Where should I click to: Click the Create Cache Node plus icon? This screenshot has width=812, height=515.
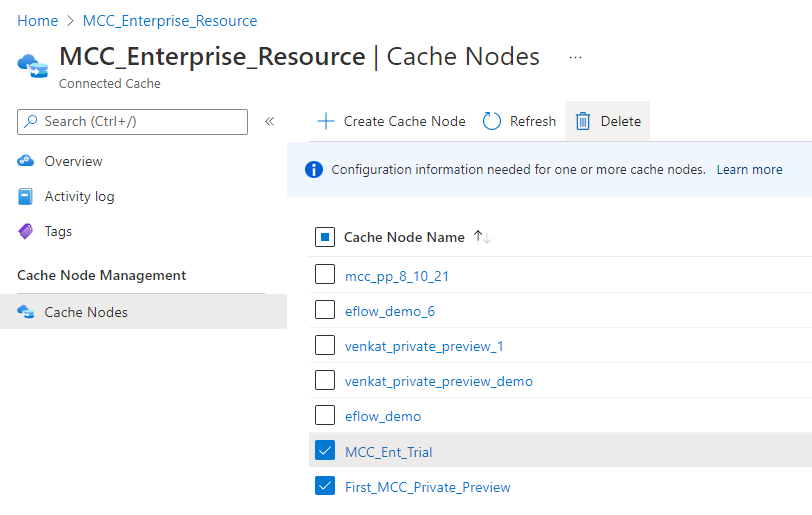coord(325,121)
